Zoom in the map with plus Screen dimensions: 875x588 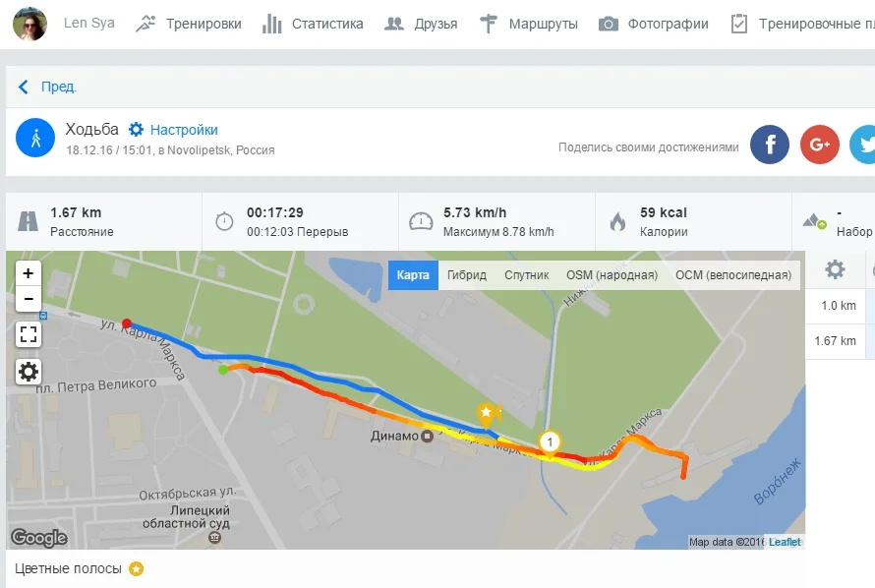coord(29,273)
